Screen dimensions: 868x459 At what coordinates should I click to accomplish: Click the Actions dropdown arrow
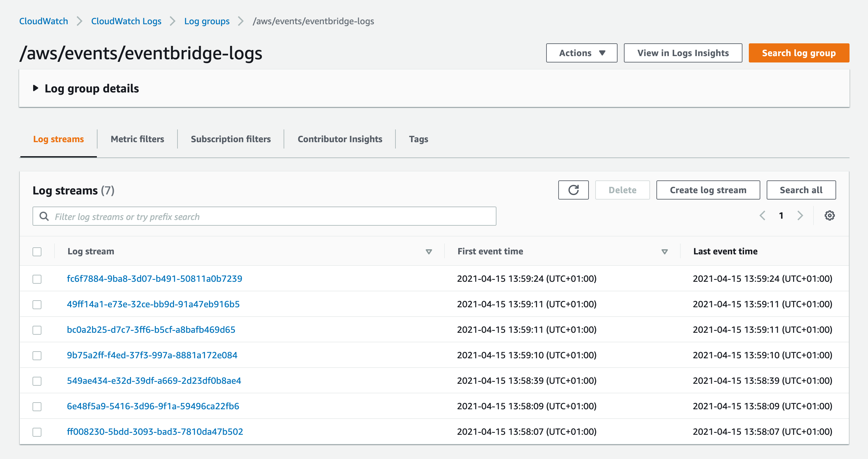point(603,53)
